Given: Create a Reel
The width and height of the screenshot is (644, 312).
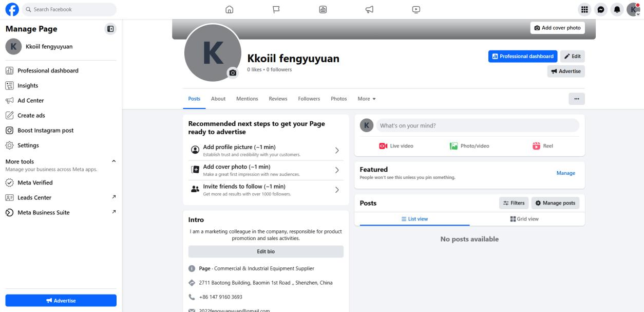Looking at the screenshot, I should (543, 146).
